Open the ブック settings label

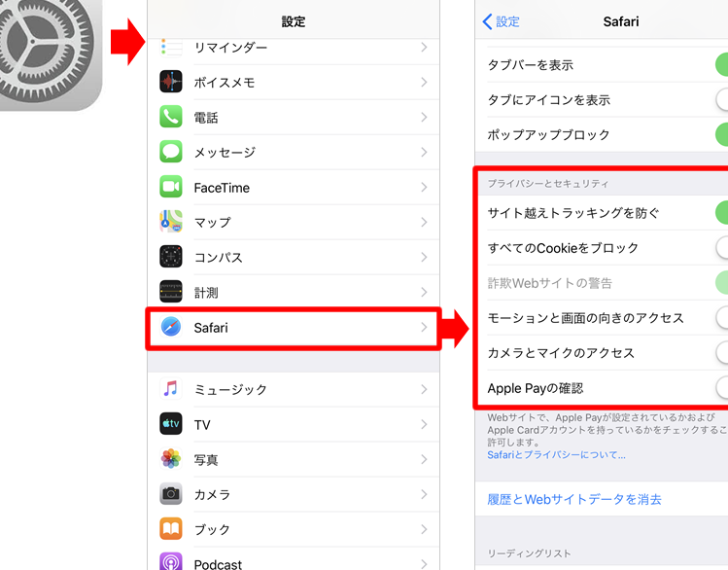(212, 529)
